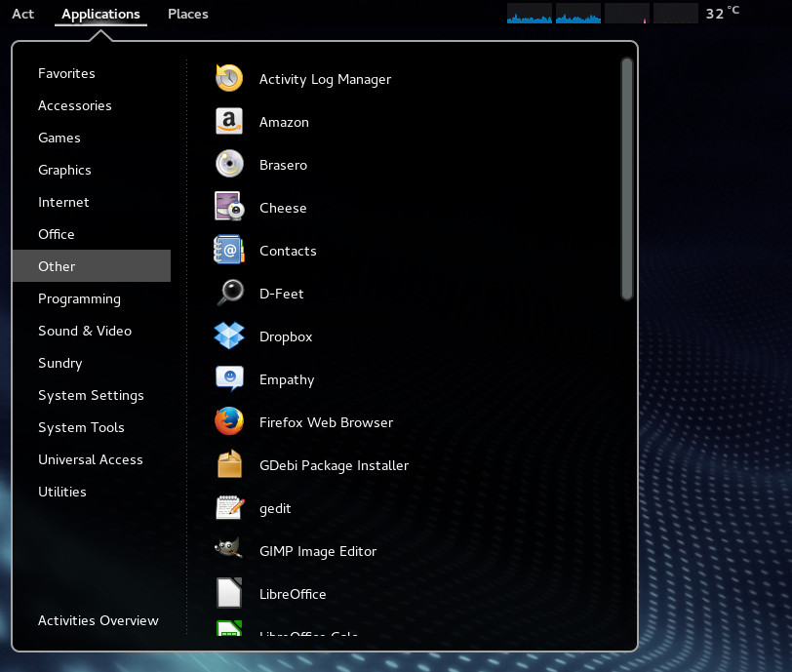Image resolution: width=792 pixels, height=672 pixels.
Task: Click the Cheese label
Action: tap(283, 208)
